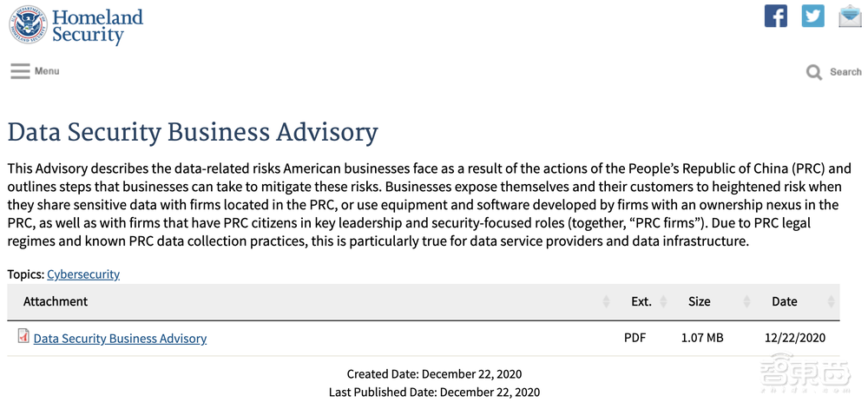
Task: Click the Data Security Business Advisory page heading
Action: coord(193,132)
